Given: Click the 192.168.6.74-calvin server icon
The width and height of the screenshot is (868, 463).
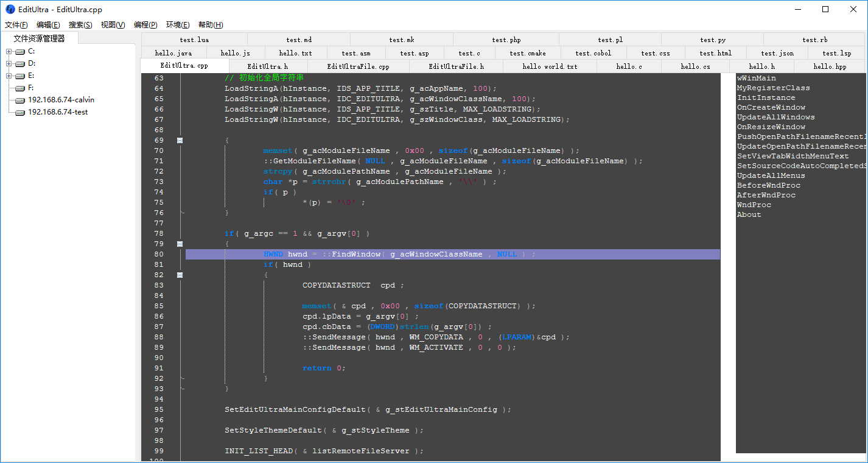Looking at the screenshot, I should coord(20,100).
